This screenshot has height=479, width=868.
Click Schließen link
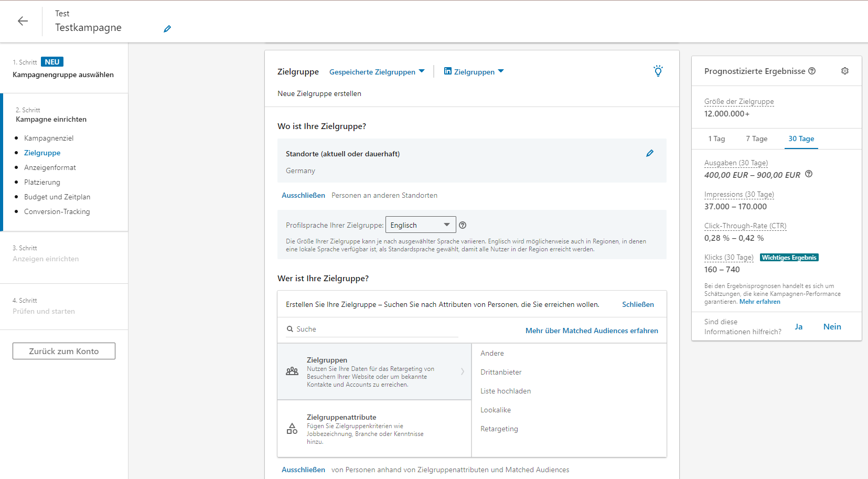(x=638, y=304)
